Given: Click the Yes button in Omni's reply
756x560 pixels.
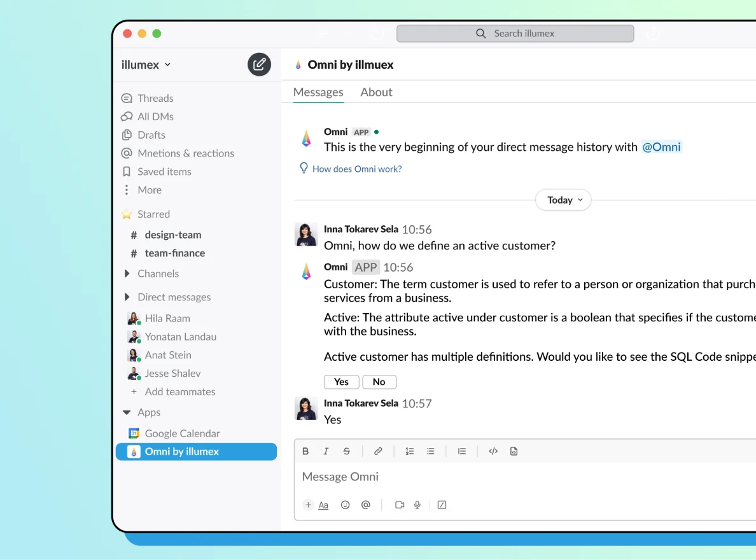Looking at the screenshot, I should [x=341, y=382].
